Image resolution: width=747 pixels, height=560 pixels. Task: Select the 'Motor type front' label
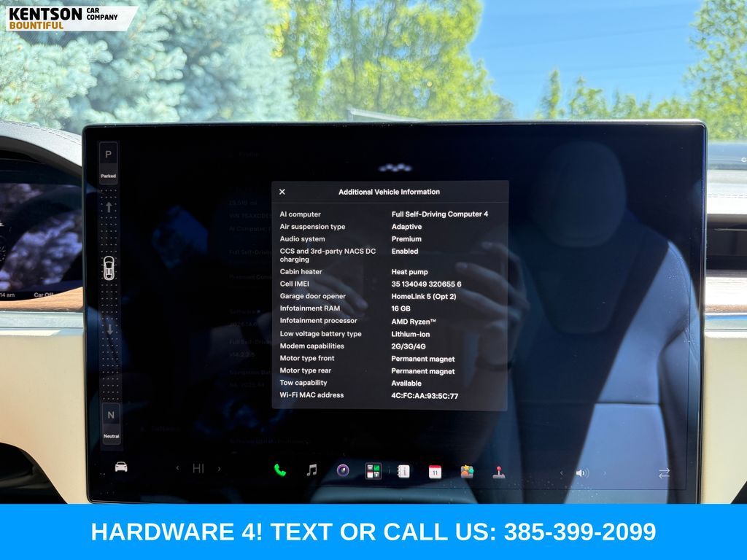[307, 359]
